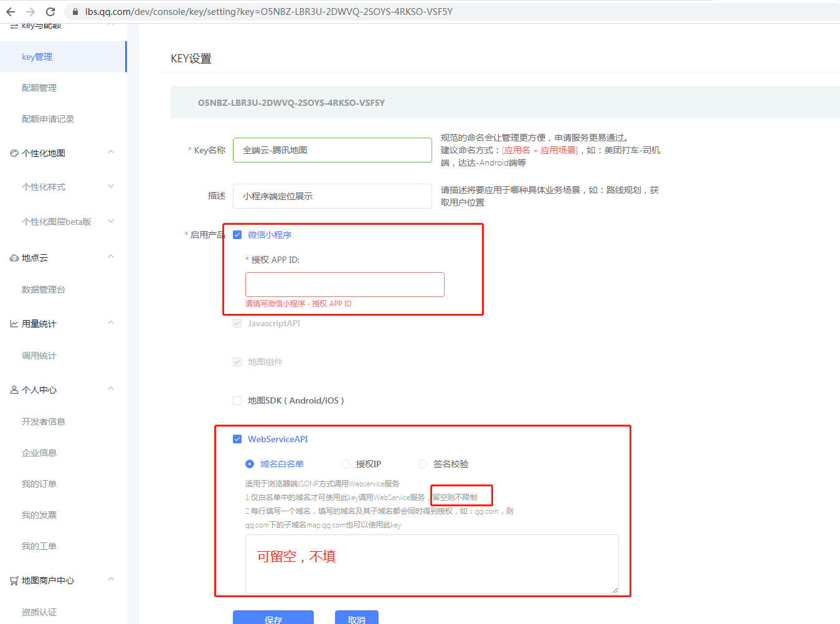Viewport: 840px width, 624px height.
Task: Click the Key名称 input field
Action: click(333, 150)
